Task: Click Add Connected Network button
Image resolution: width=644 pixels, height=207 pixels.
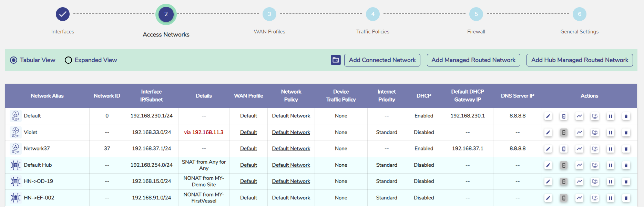Action: point(382,60)
